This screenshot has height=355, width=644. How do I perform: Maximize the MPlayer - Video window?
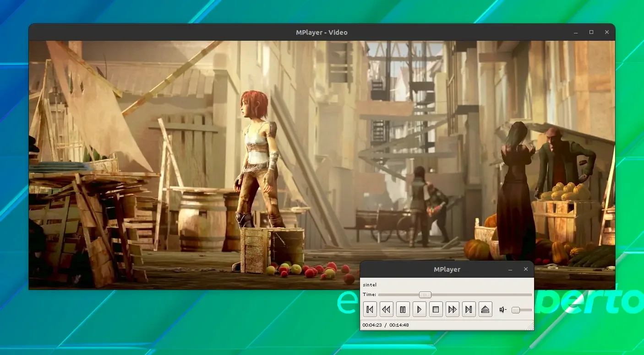[591, 32]
